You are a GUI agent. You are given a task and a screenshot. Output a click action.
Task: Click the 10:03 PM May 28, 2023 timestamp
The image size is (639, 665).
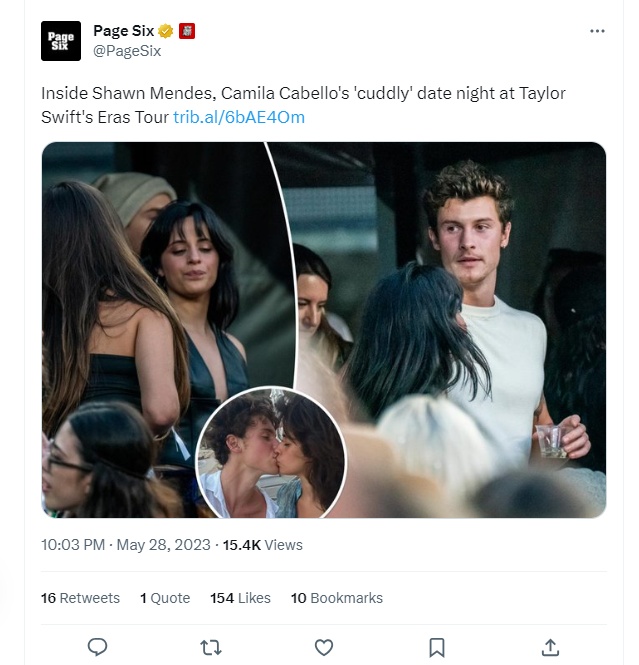(126, 545)
